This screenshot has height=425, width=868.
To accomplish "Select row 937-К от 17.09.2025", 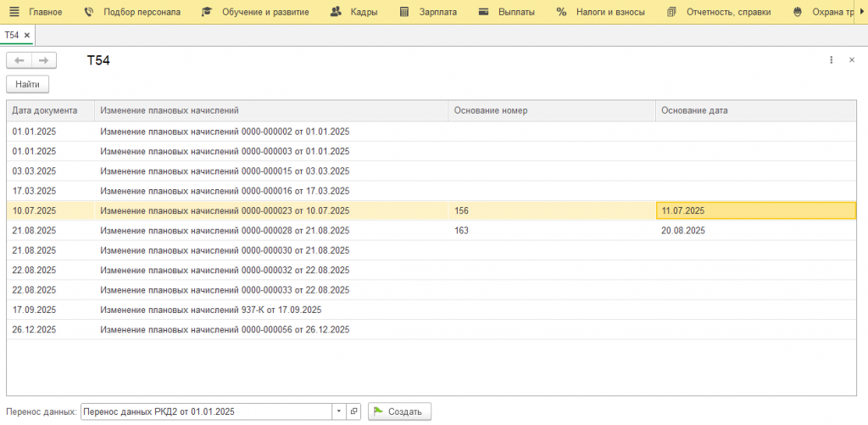I will (431, 310).
